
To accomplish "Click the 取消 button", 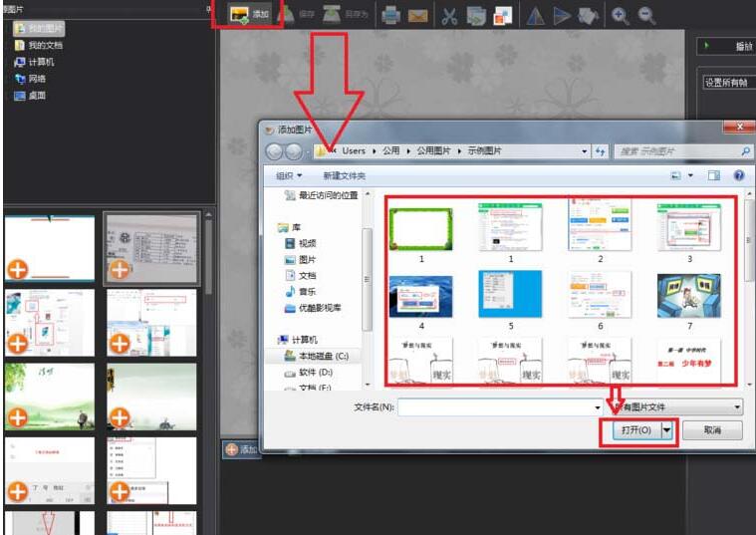I will pyautogui.click(x=712, y=429).
